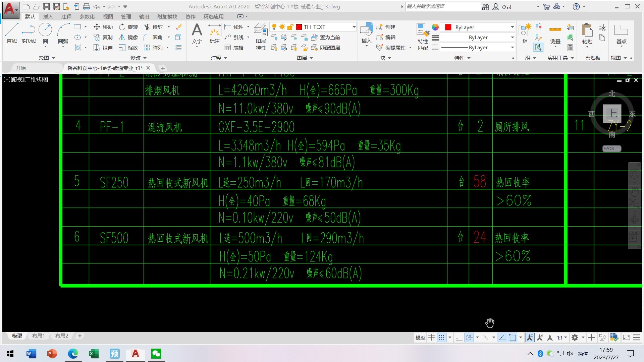Click the Dimension (标注) tool

[214, 34]
